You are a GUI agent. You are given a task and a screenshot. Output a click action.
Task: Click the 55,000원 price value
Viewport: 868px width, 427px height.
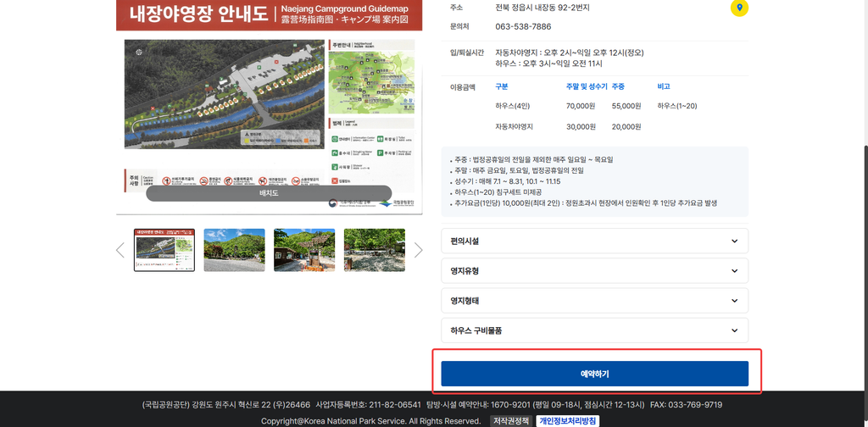pyautogui.click(x=626, y=106)
